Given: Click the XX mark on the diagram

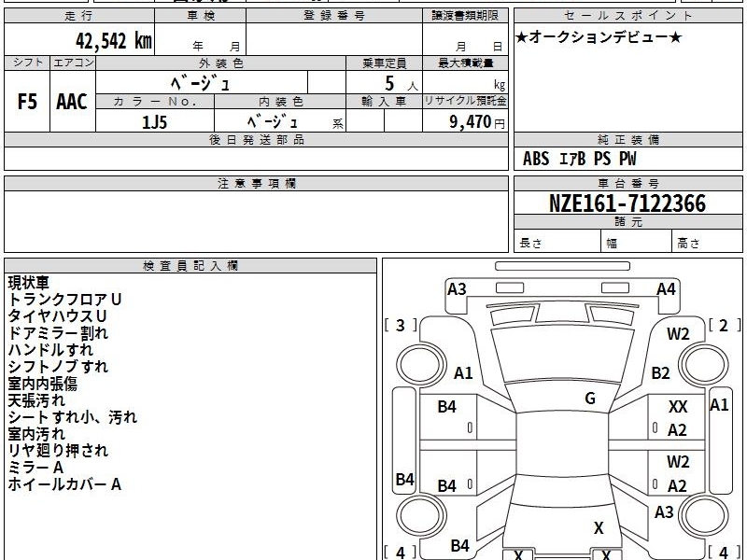Looking at the screenshot, I should click(x=678, y=407).
